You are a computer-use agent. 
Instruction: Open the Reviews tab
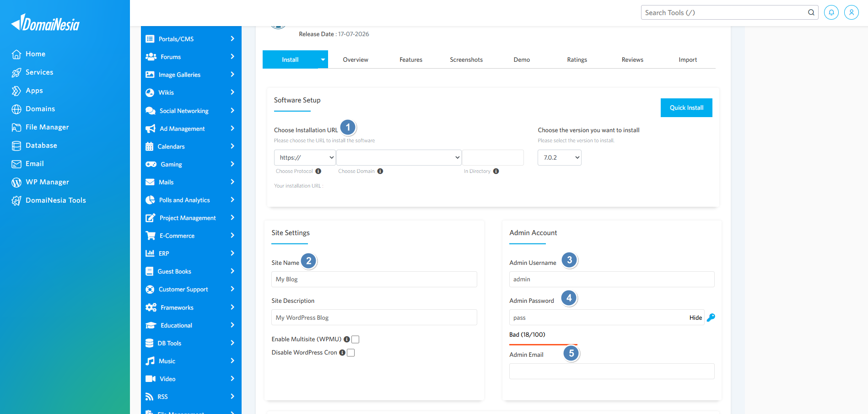click(632, 59)
